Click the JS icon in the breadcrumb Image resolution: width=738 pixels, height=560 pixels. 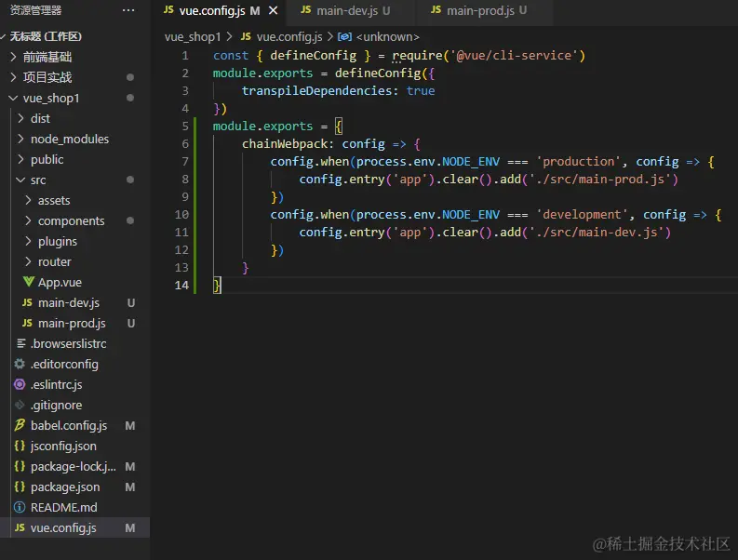click(246, 36)
